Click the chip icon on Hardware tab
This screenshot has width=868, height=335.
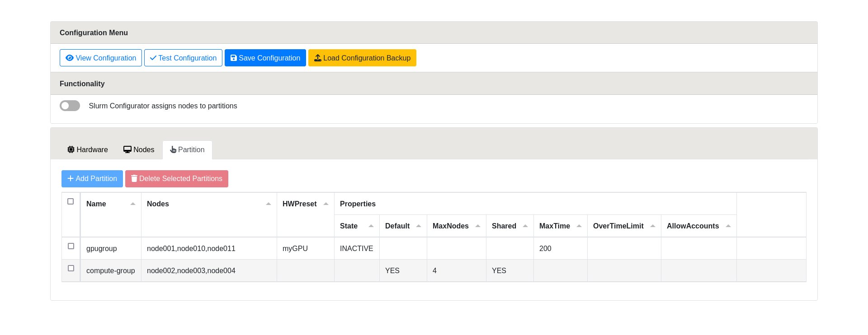71,149
